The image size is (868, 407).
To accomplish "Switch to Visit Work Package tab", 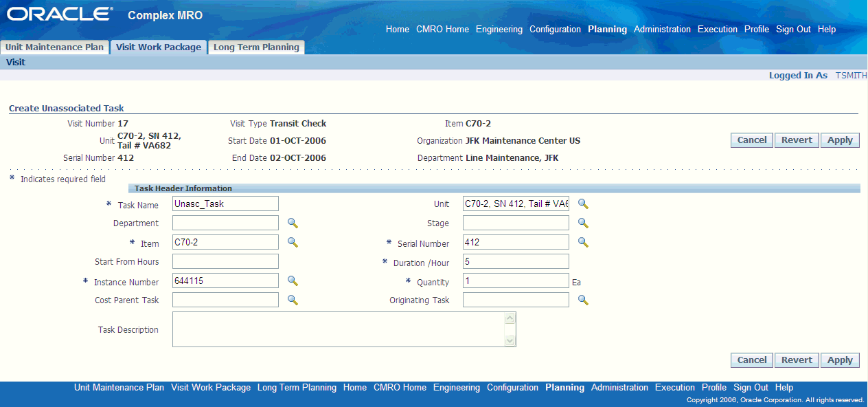I will click(159, 47).
